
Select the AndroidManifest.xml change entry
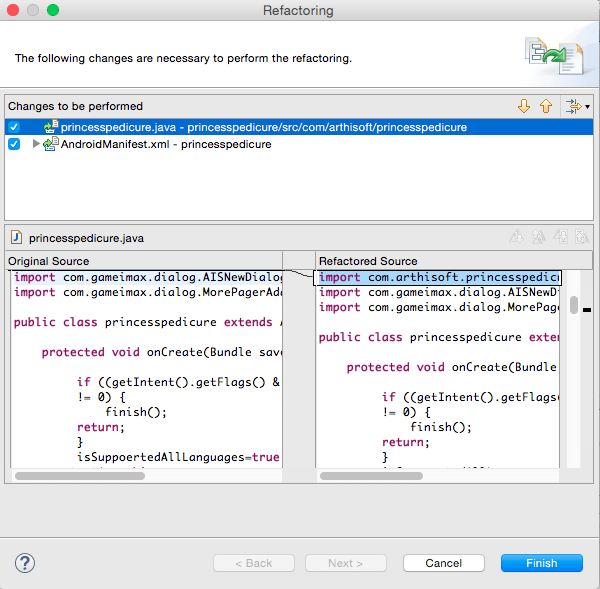point(165,144)
